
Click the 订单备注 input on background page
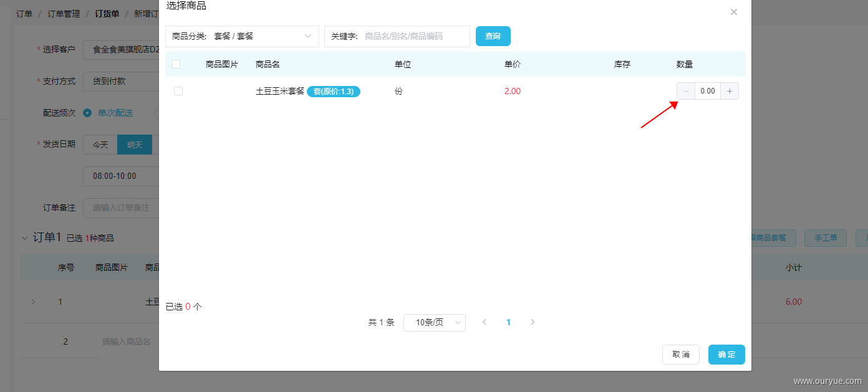pos(121,208)
